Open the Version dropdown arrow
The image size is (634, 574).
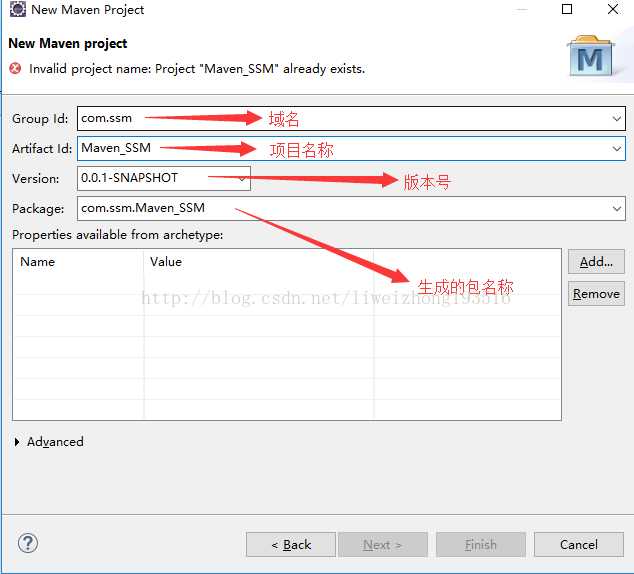coord(243,179)
